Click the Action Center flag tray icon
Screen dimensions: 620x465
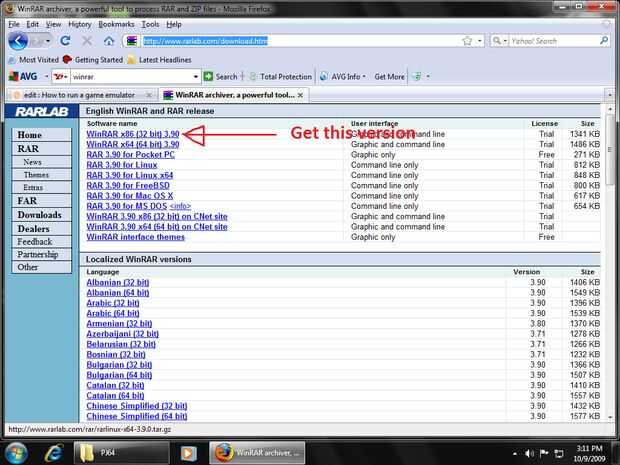point(544,453)
